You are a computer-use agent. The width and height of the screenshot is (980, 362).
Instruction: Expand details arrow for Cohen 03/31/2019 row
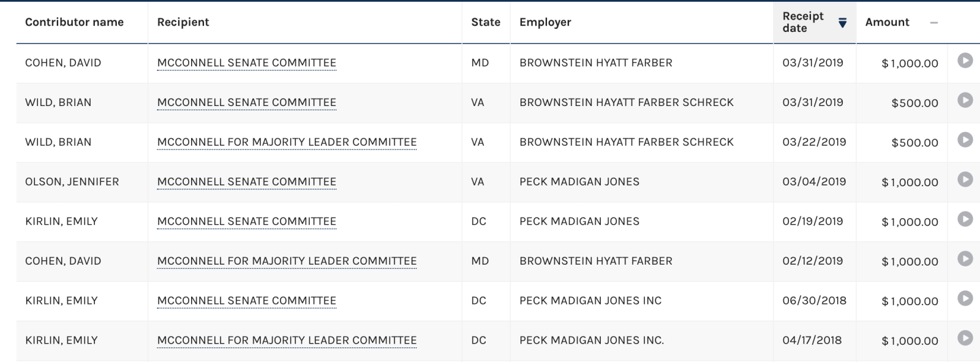965,61
